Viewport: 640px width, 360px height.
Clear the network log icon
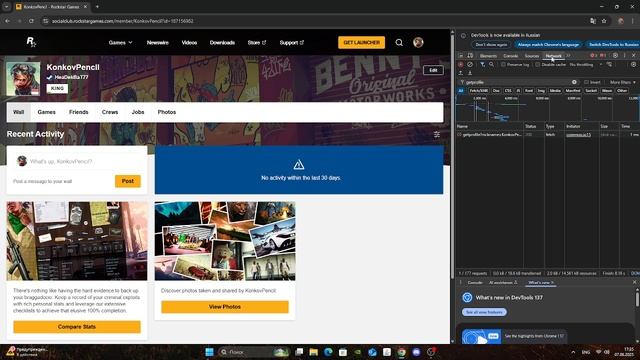[x=470, y=64]
